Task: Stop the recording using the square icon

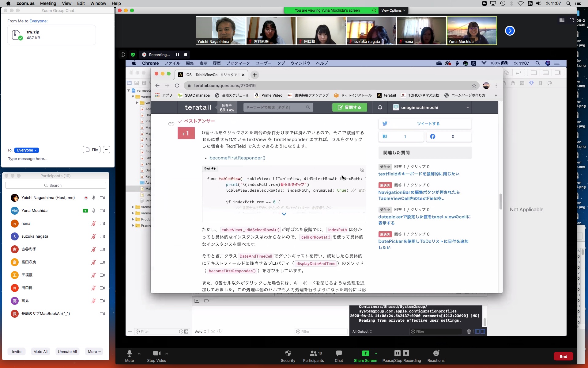Action: click(186, 55)
